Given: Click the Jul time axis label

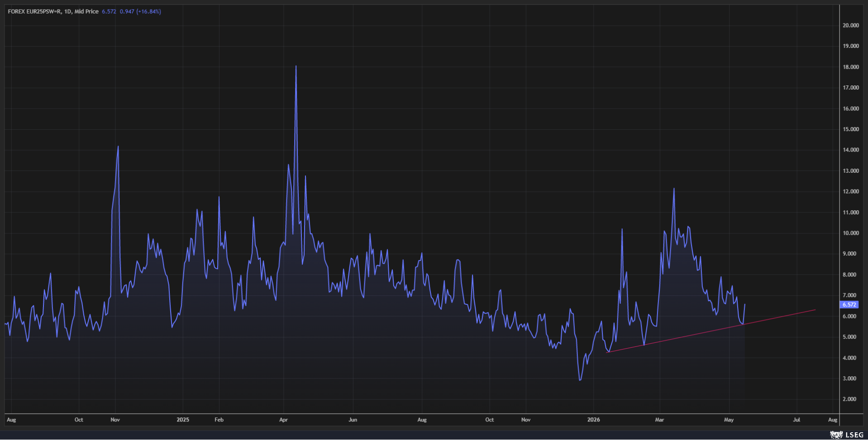Looking at the screenshot, I should 796,420.
